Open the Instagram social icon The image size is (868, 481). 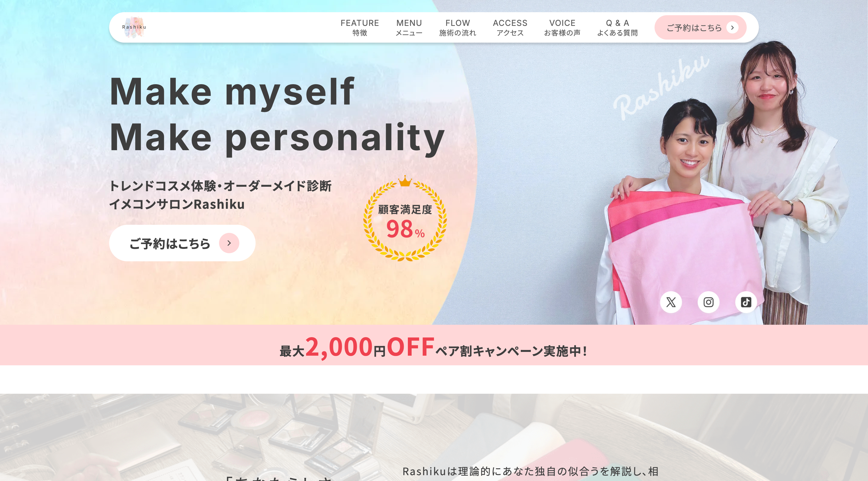(x=708, y=302)
